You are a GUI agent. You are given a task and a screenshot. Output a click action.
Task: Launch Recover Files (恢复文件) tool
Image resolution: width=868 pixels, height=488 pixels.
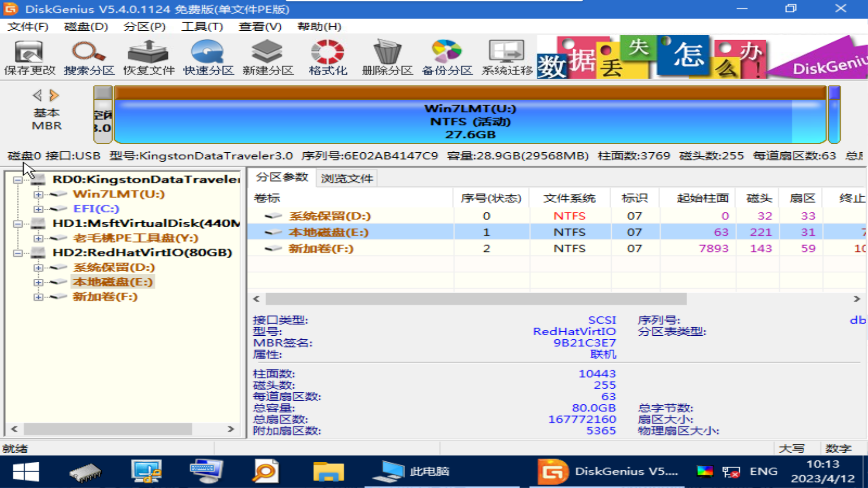[x=149, y=58]
